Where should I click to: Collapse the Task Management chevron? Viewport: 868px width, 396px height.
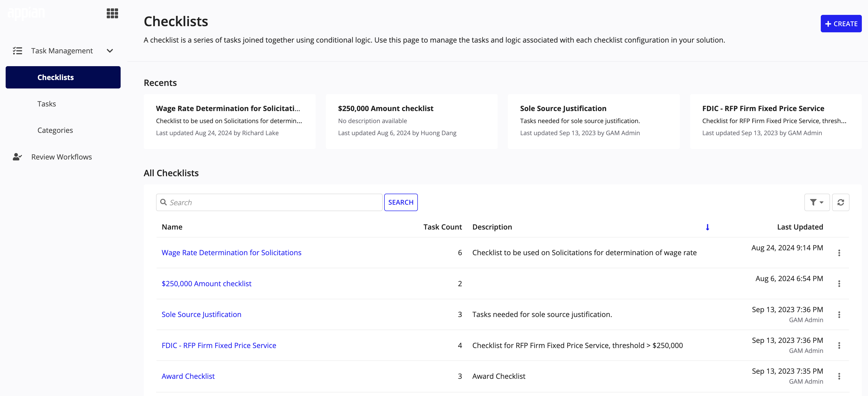pyautogui.click(x=110, y=51)
